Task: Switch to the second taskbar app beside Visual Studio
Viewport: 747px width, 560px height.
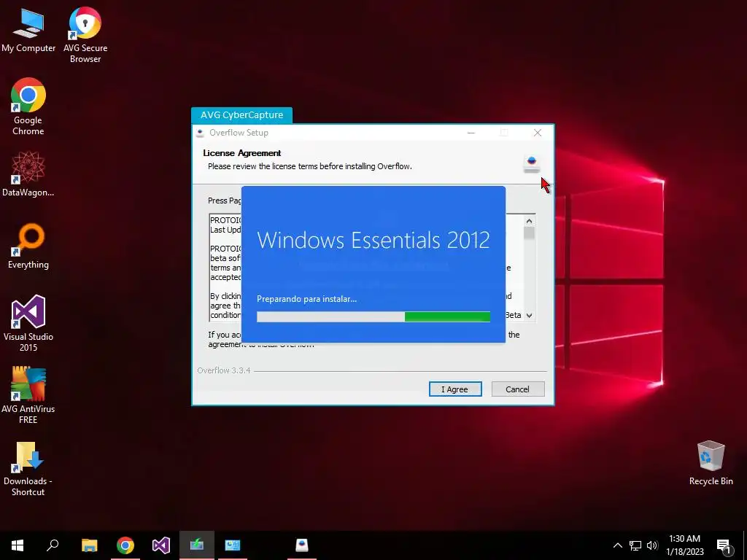Action: click(233, 545)
